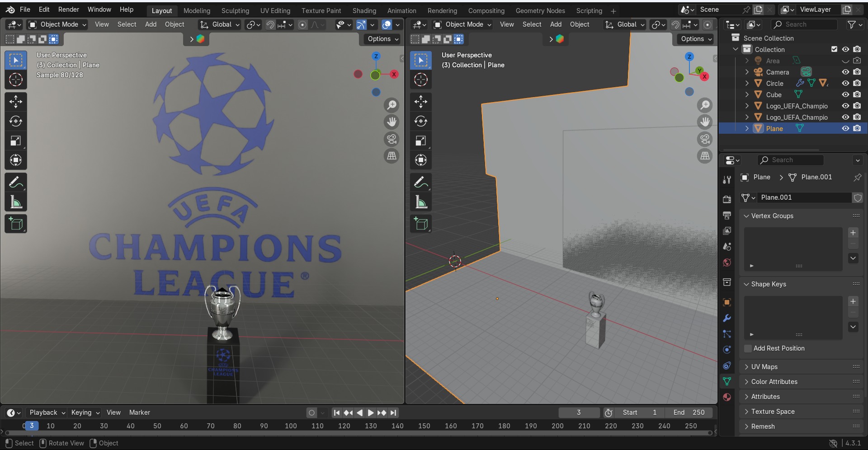Hide Plane object via eye icon
Image resolution: width=868 pixels, height=450 pixels.
(x=845, y=128)
